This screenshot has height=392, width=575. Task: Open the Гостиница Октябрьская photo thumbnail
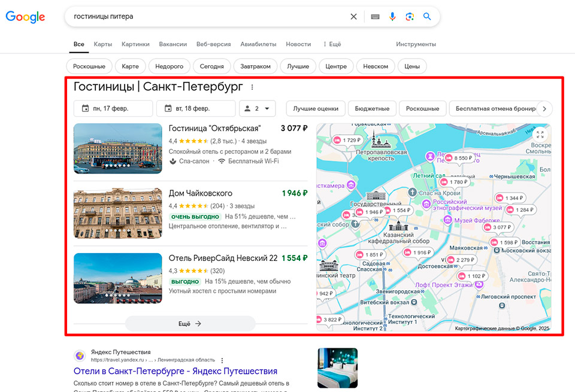[x=118, y=148]
